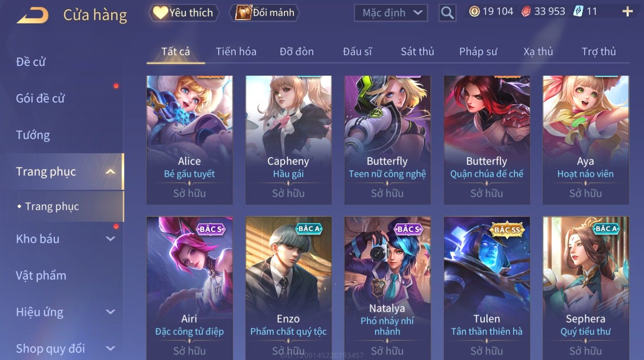Select Alice Bé gấu tuyết skin card
The width and height of the screenshot is (644, 360).
pos(189,140)
